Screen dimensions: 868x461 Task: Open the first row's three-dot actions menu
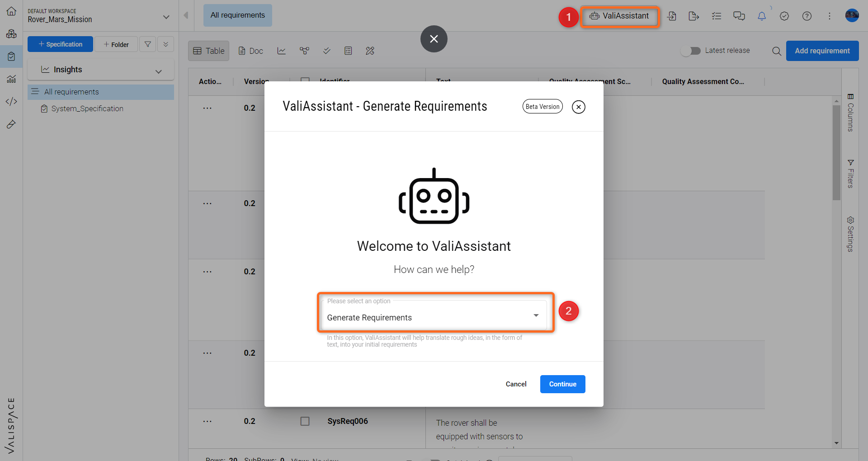pyautogui.click(x=208, y=108)
